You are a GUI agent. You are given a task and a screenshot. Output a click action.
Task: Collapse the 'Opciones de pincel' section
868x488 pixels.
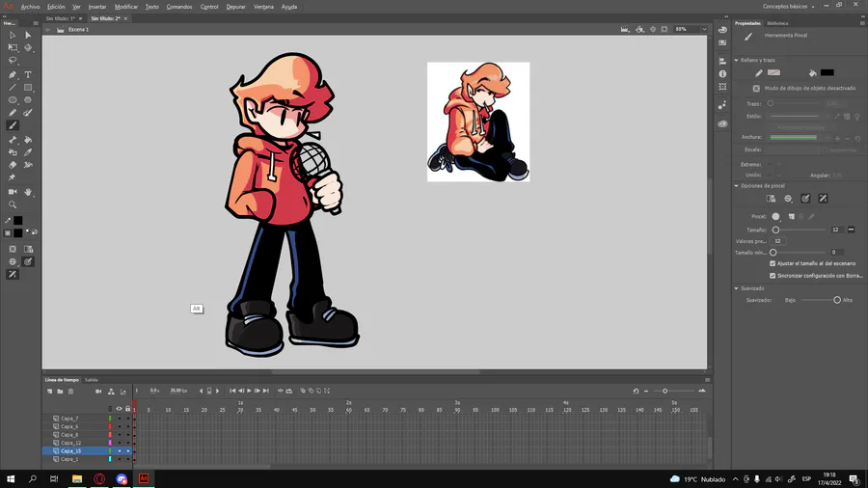pyautogui.click(x=736, y=186)
